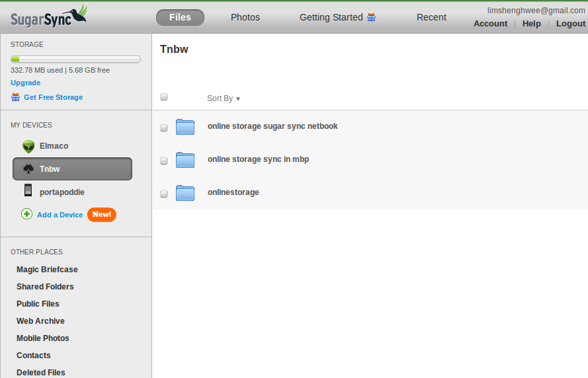Select Elmaco device in sidebar
The height and width of the screenshot is (378, 588).
54,146
